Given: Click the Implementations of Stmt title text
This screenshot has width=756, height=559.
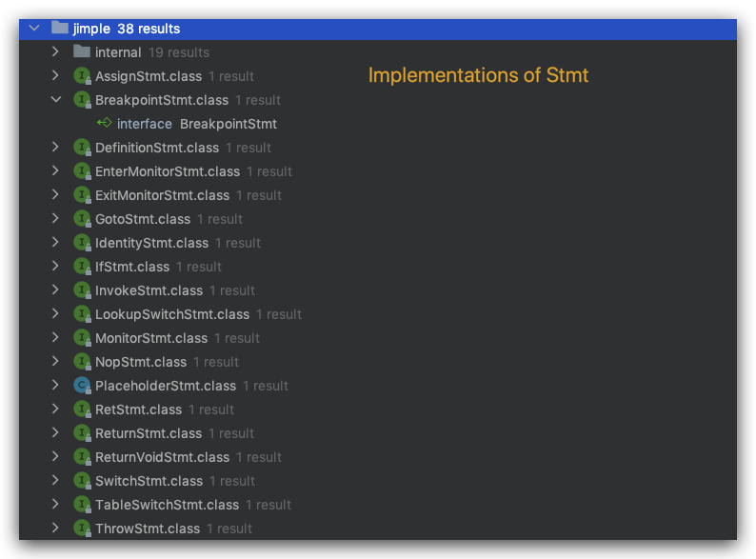Looking at the screenshot, I should tap(478, 75).
